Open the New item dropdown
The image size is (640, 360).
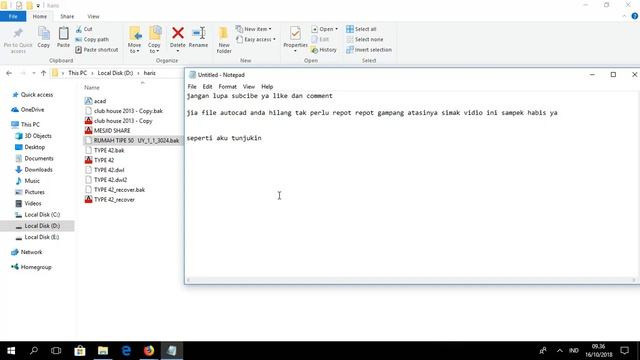253,29
